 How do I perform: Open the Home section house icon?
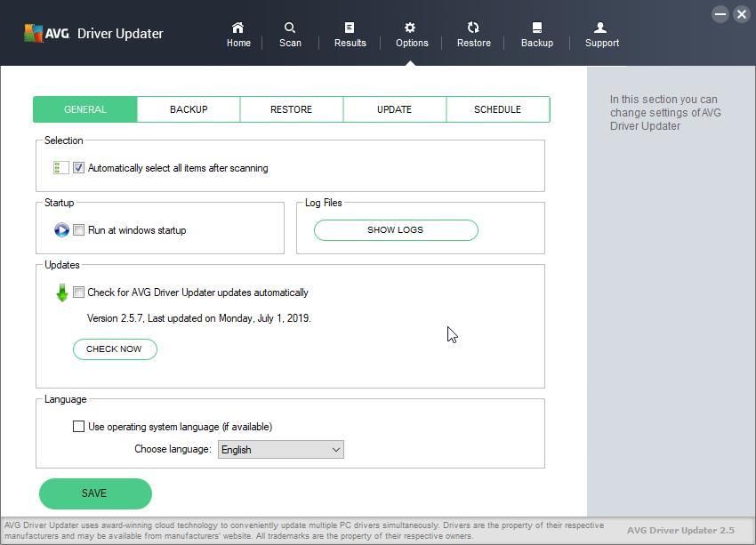[238, 28]
